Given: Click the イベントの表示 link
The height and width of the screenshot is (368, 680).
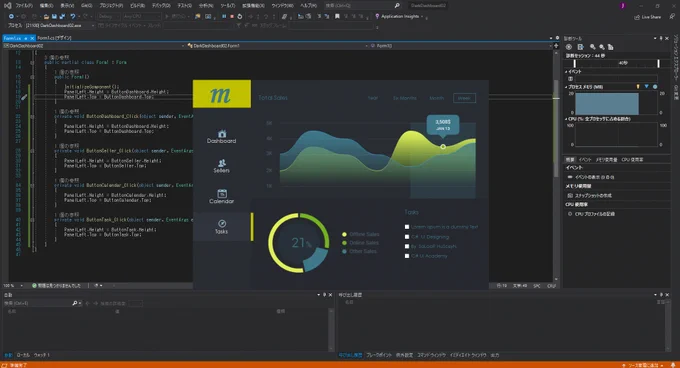Looking at the screenshot, I should [594, 177].
